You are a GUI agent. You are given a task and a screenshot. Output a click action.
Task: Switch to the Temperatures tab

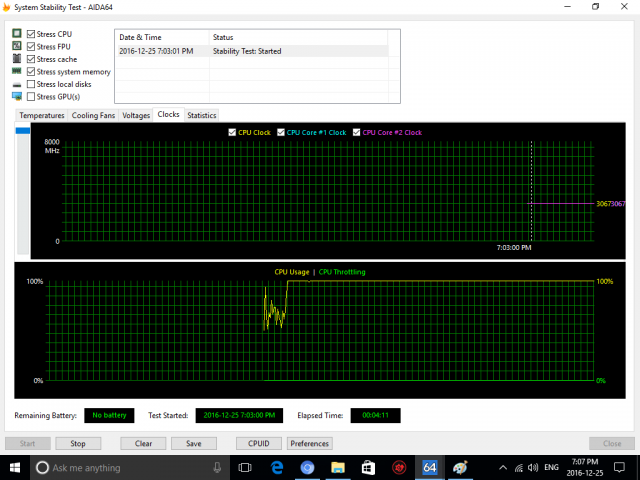coord(42,115)
